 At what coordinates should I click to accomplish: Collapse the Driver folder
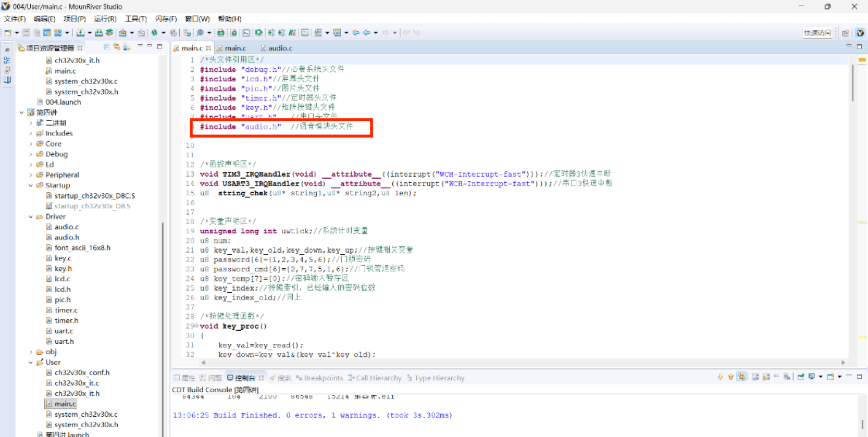click(x=31, y=217)
